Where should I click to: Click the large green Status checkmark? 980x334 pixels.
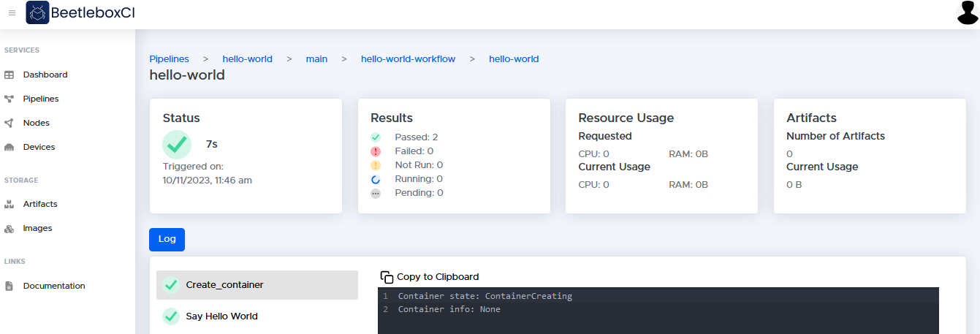pyautogui.click(x=177, y=144)
